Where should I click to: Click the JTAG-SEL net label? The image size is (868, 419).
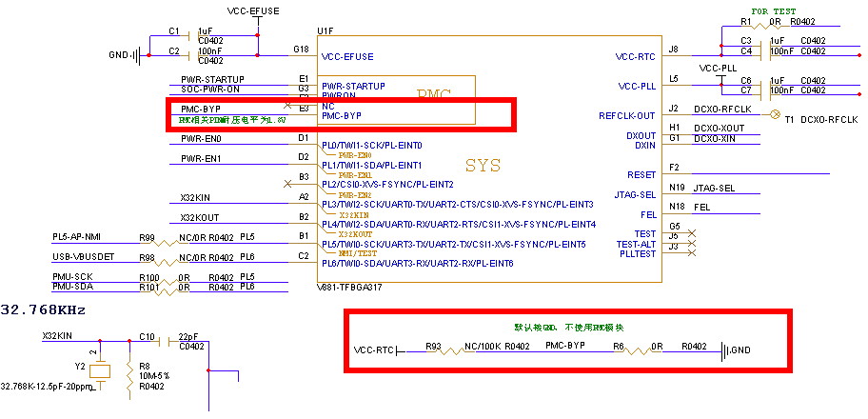click(715, 189)
